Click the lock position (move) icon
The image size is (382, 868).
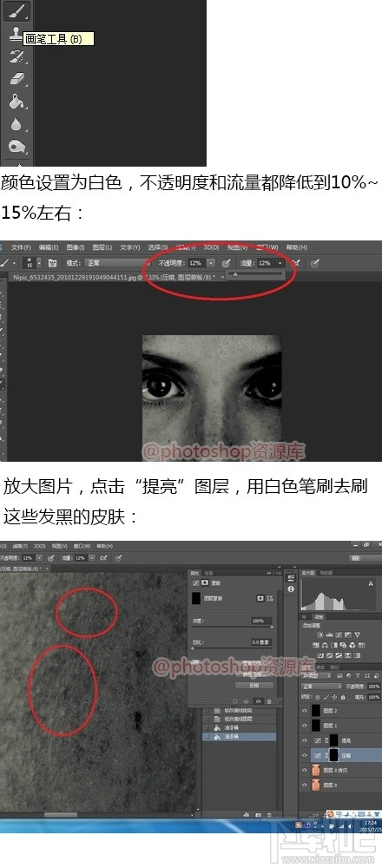click(334, 697)
